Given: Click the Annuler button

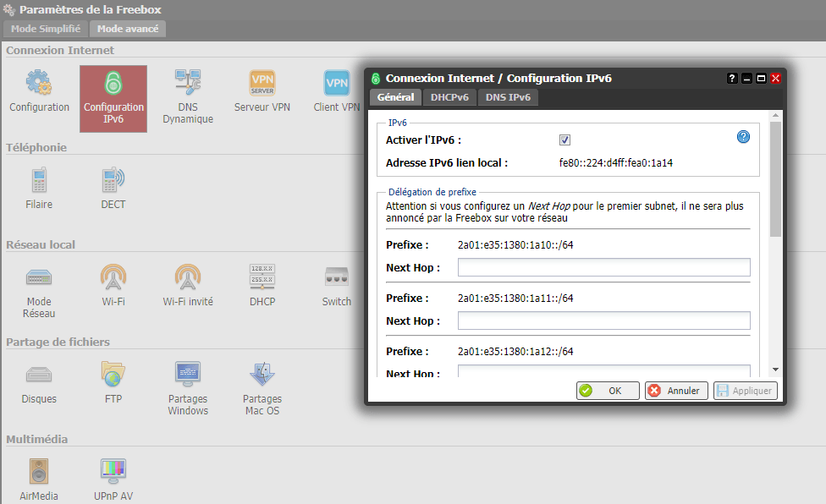Looking at the screenshot, I should [x=676, y=391].
